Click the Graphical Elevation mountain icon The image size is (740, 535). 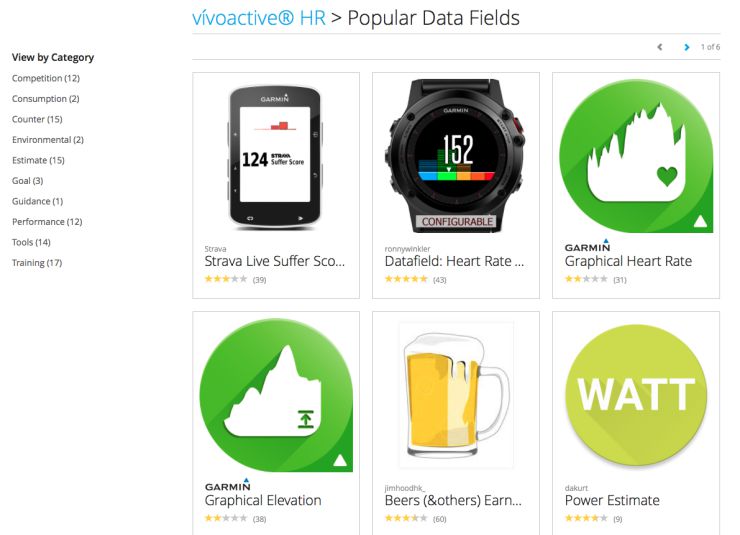tap(276, 395)
